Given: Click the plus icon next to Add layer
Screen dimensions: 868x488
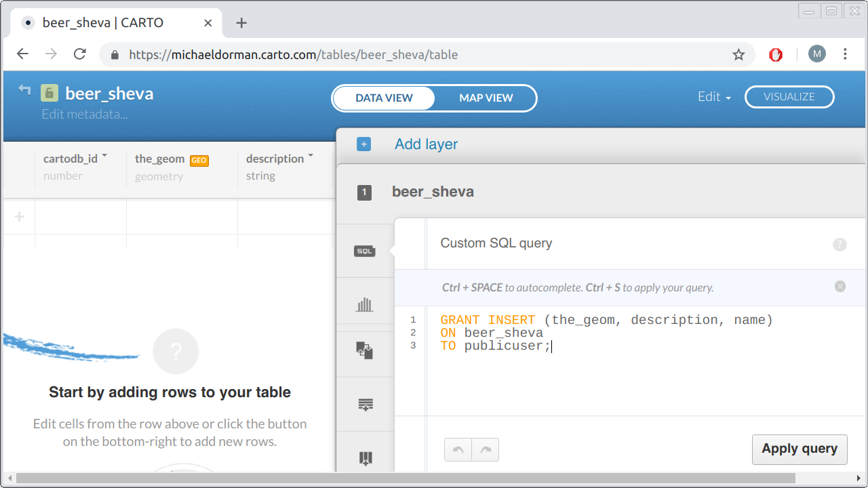Looking at the screenshot, I should 364,144.
